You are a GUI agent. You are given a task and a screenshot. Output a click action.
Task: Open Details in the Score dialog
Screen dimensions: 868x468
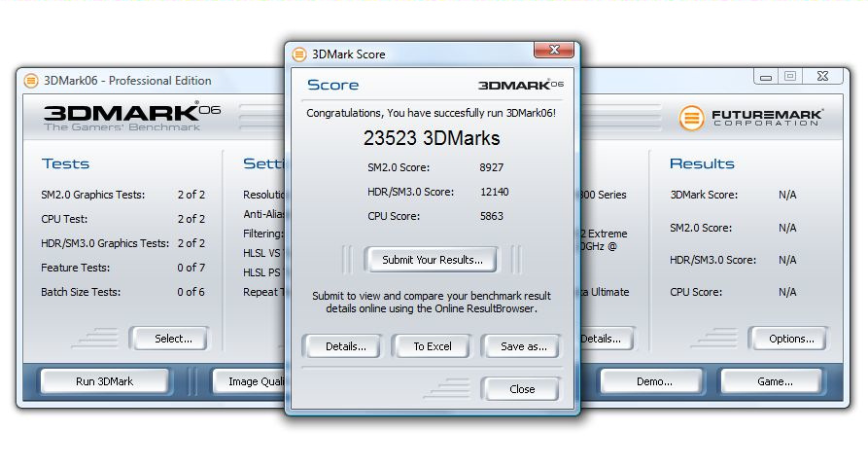click(344, 346)
